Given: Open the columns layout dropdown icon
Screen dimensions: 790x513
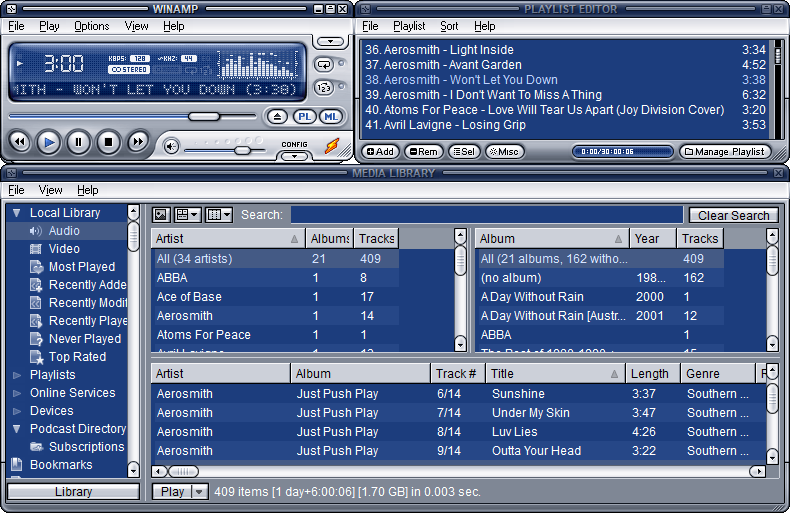Looking at the screenshot, I should [x=219, y=215].
